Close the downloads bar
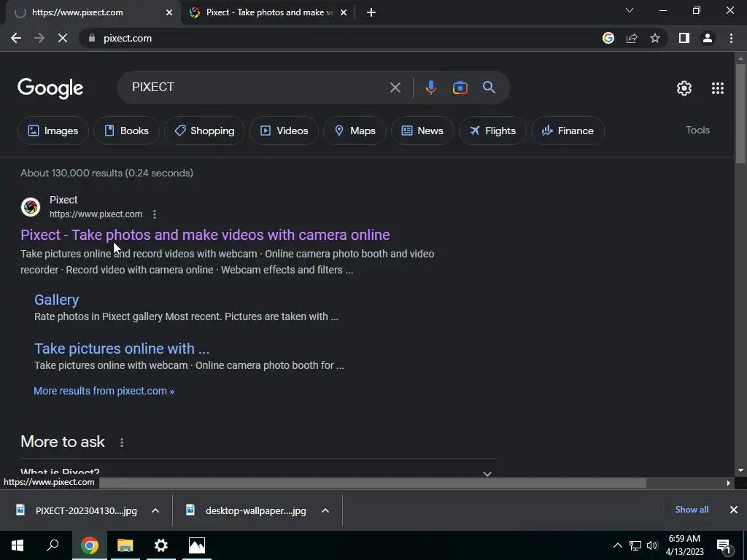 click(x=734, y=510)
